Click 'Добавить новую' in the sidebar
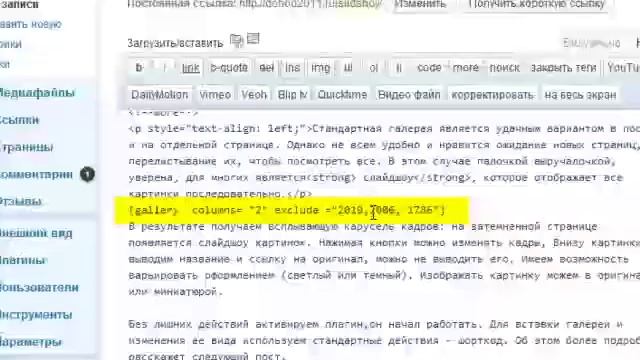 click(31, 24)
